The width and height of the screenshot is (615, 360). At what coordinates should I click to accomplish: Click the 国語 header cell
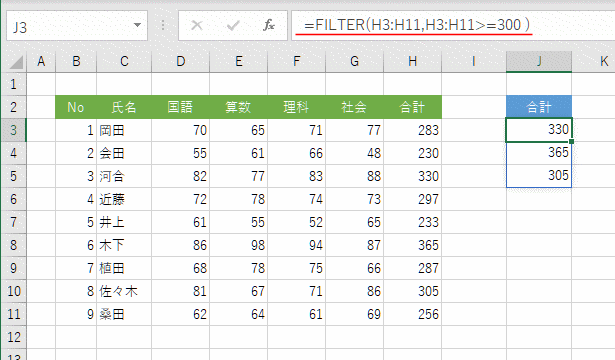click(x=180, y=107)
